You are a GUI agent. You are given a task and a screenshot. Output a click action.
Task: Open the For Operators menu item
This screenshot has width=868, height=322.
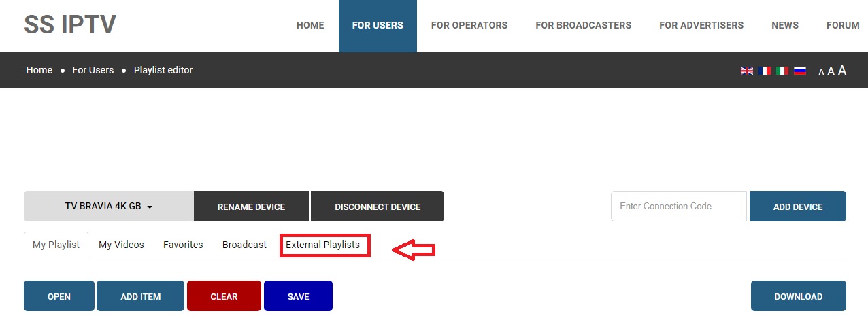[469, 26]
